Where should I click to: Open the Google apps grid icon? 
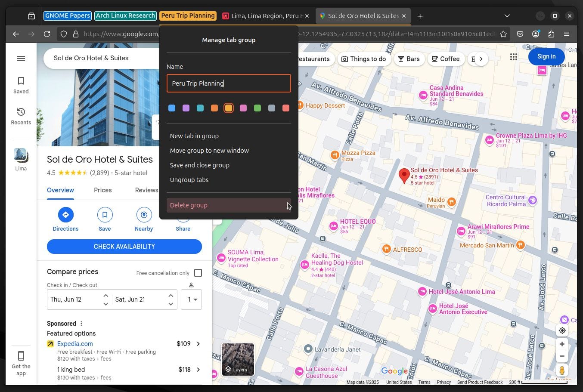pos(513,57)
